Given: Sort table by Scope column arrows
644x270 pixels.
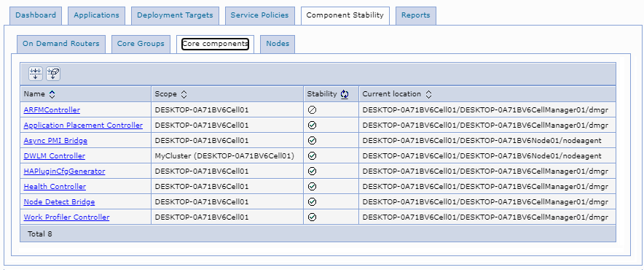Looking at the screenshot, I should (x=184, y=94).
